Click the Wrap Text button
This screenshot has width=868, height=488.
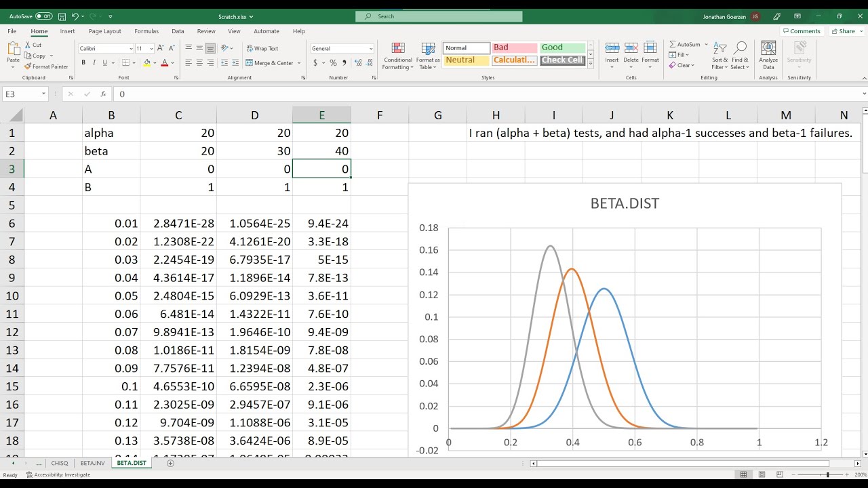(x=262, y=48)
